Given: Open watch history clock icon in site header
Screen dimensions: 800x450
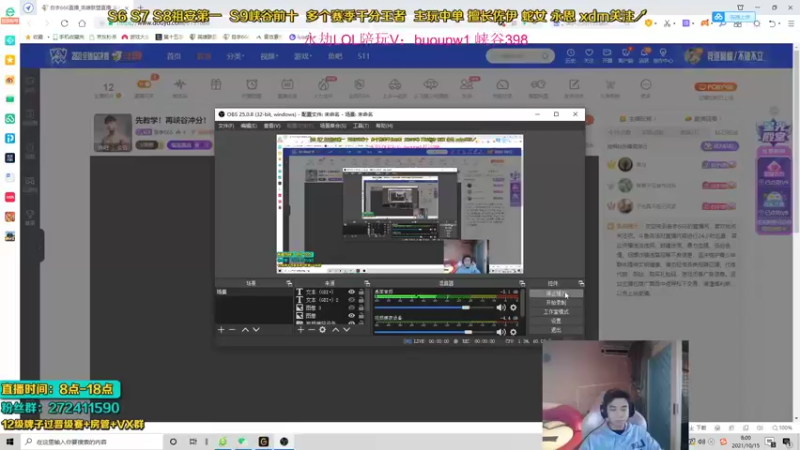Looking at the screenshot, I should tap(570, 55).
